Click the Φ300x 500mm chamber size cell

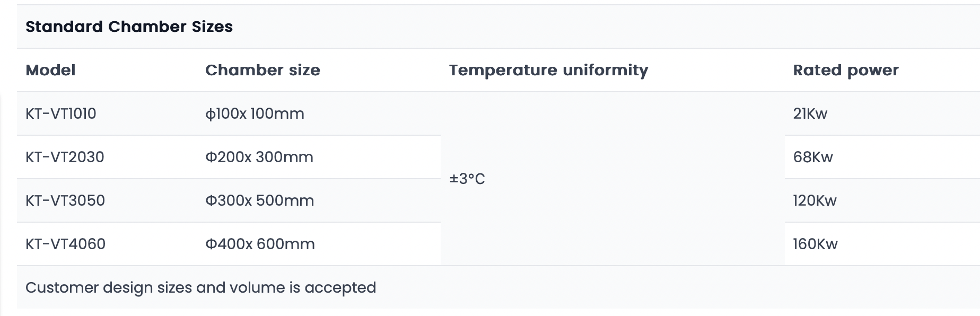click(259, 200)
